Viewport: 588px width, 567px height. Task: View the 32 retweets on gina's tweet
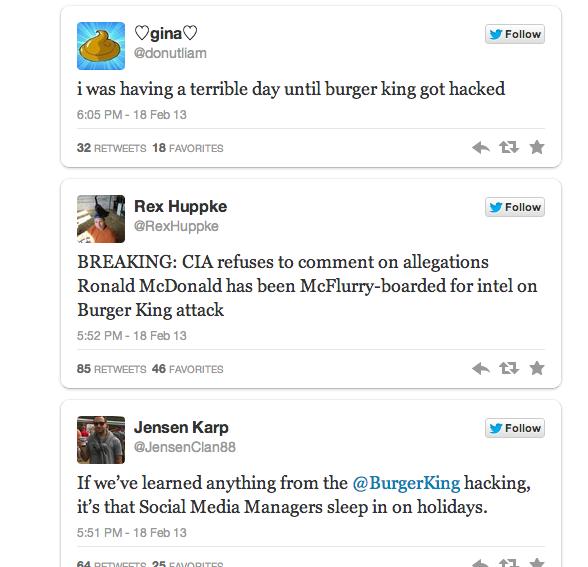[x=111, y=148]
